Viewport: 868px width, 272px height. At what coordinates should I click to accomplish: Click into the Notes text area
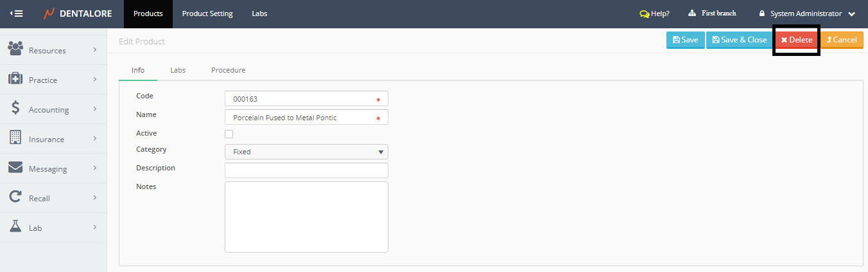pos(306,217)
